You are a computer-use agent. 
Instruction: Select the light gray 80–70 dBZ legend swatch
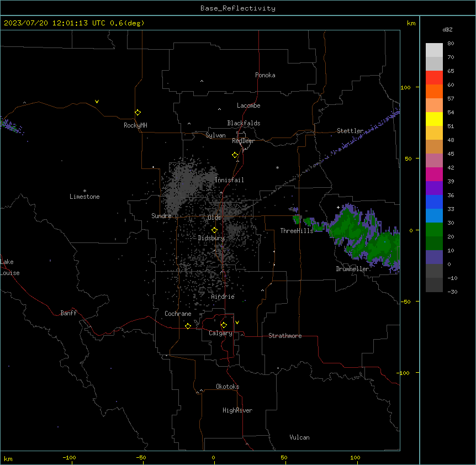coord(434,50)
